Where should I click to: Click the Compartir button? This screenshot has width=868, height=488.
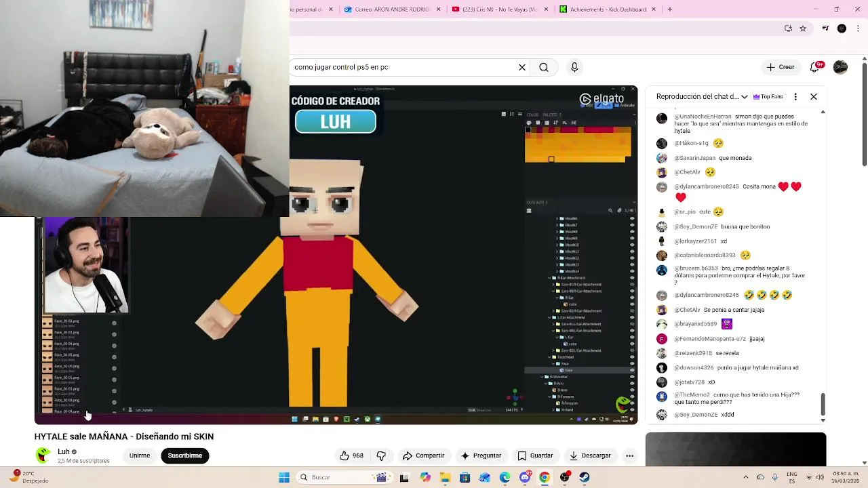tap(424, 455)
